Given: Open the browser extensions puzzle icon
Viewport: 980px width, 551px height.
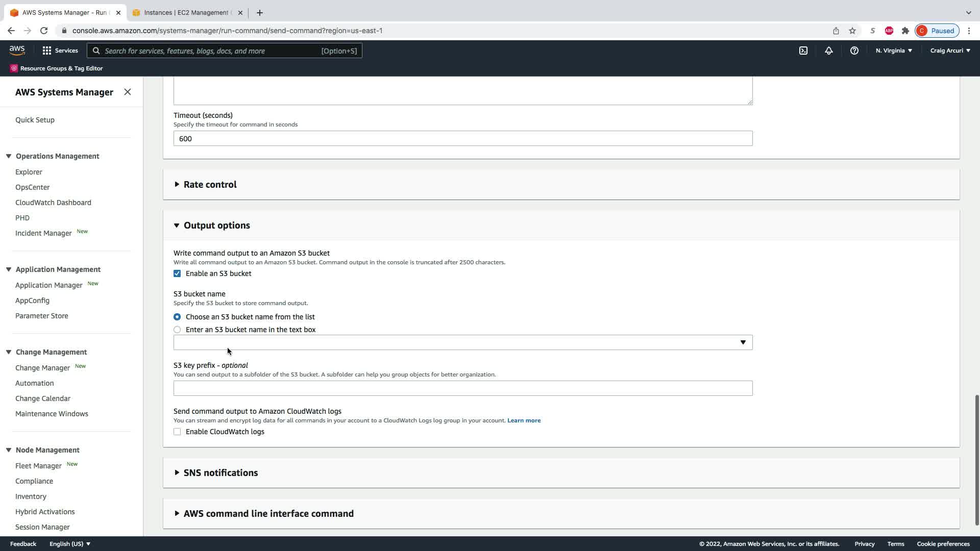Looking at the screenshot, I should click(x=905, y=31).
